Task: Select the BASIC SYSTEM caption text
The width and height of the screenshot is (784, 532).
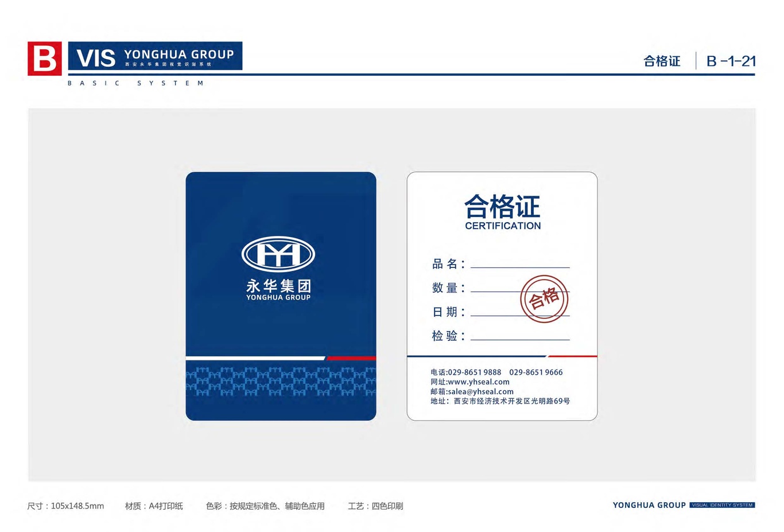Action: [135, 83]
